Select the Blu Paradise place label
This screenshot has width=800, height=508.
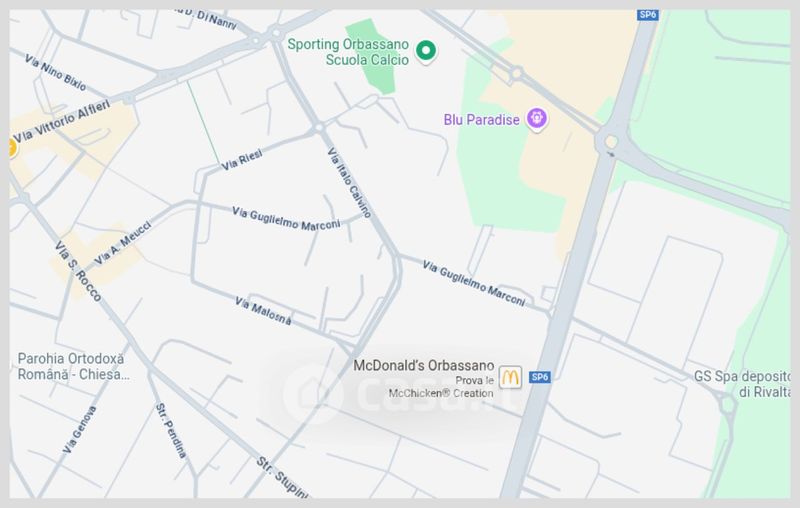pyautogui.click(x=481, y=120)
